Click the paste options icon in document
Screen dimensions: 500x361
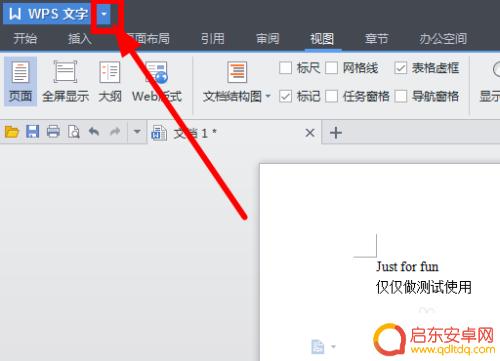(x=318, y=347)
